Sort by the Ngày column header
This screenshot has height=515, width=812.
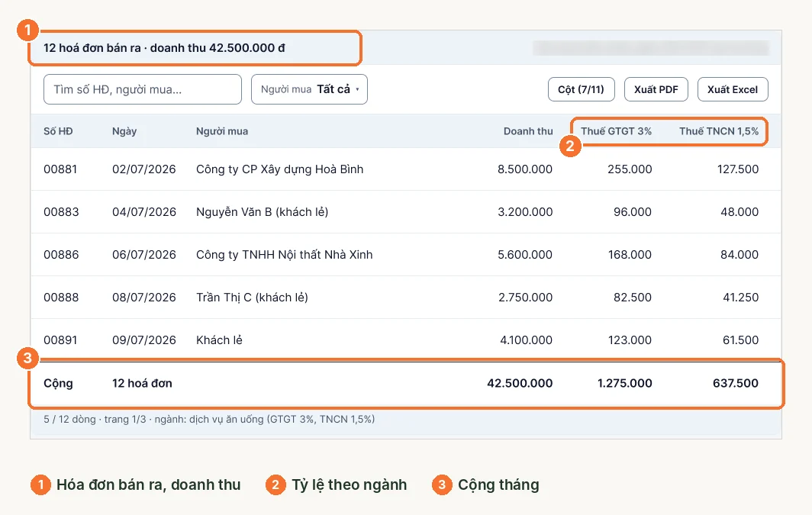pos(124,131)
